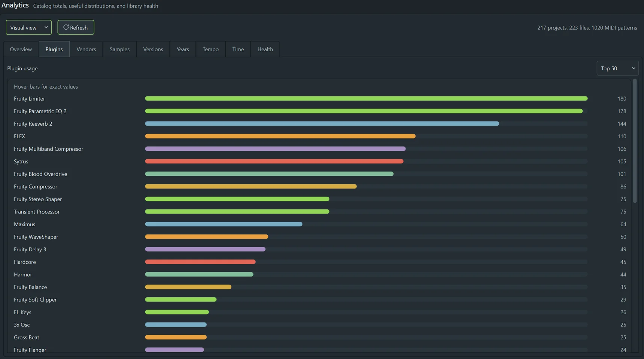
Task: Click the Fruity WaveShaper label
Action: pos(36,237)
